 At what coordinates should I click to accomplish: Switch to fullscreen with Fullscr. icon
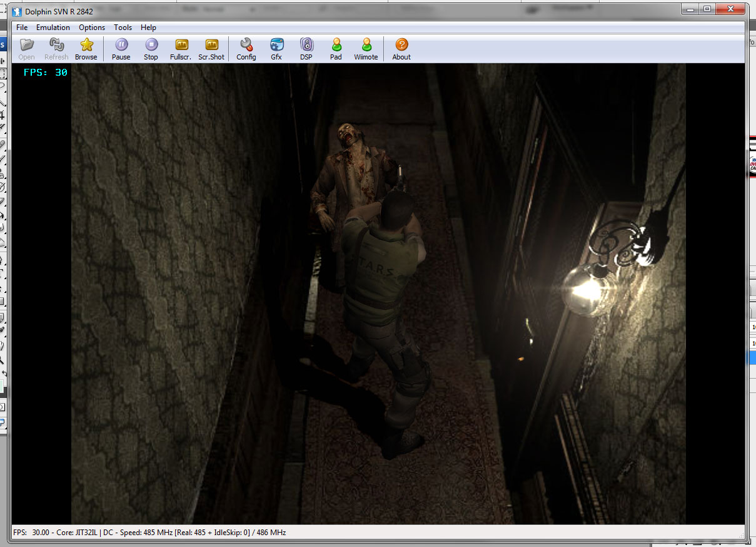(x=181, y=49)
